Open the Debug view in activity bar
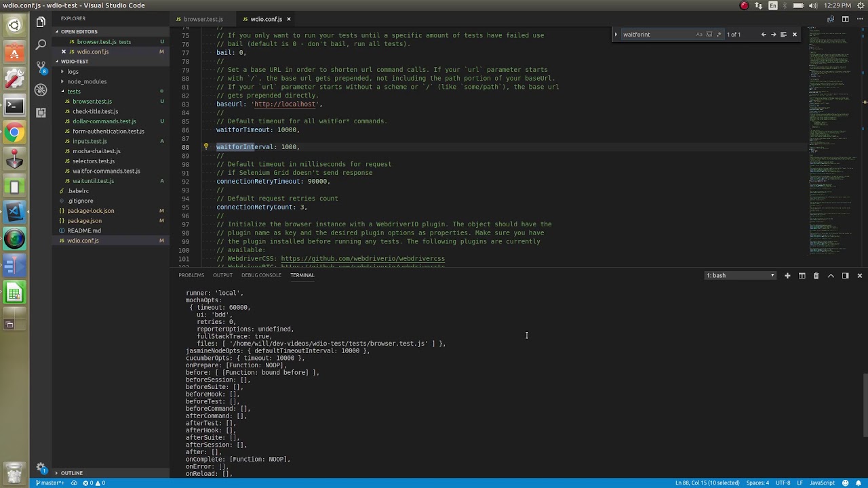Image resolution: width=868 pixels, height=488 pixels. (41, 89)
